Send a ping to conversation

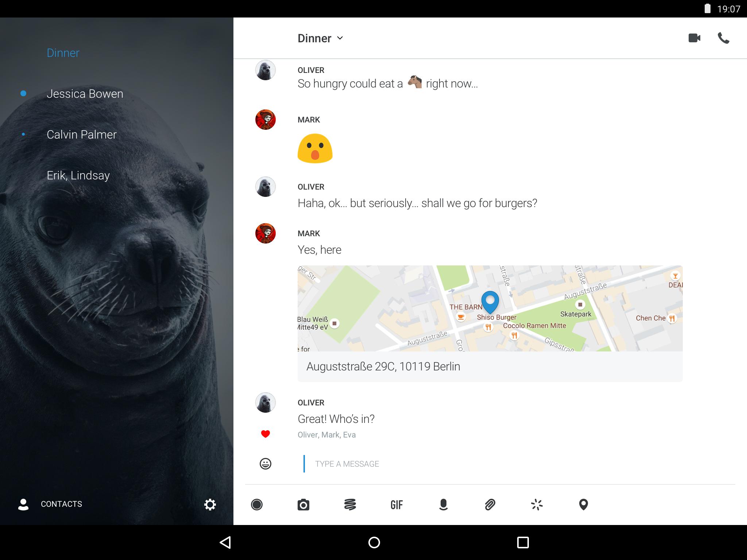pos(537,505)
